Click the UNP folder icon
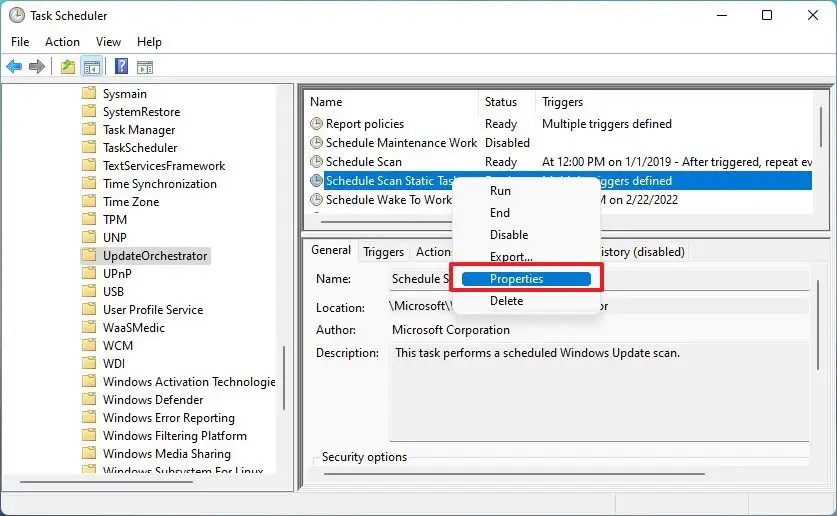Viewport: 837px width, 516px height. pos(89,237)
